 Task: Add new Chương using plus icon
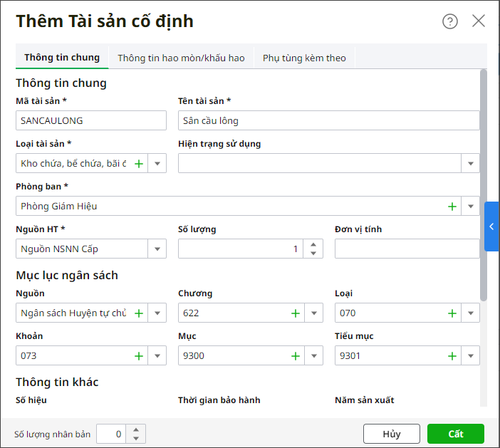tap(296, 313)
